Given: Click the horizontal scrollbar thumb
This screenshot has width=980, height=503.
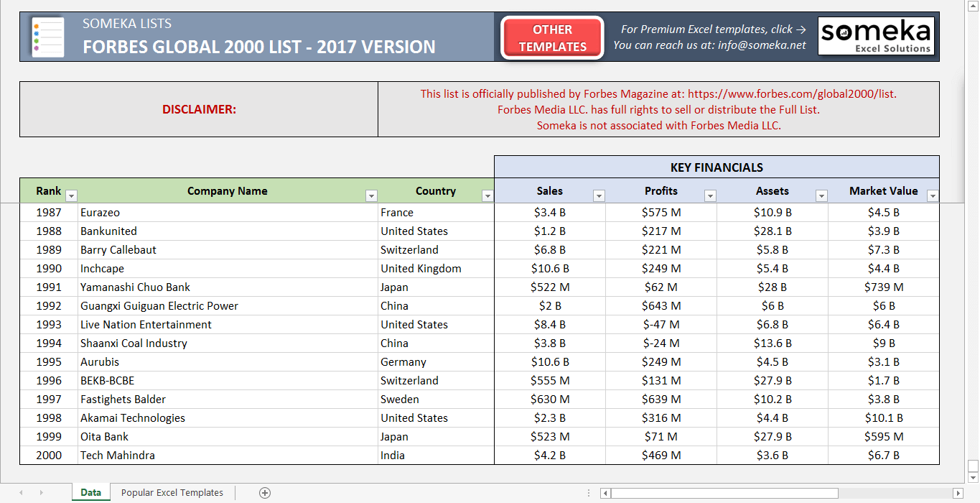Looking at the screenshot, I should coord(724,493).
